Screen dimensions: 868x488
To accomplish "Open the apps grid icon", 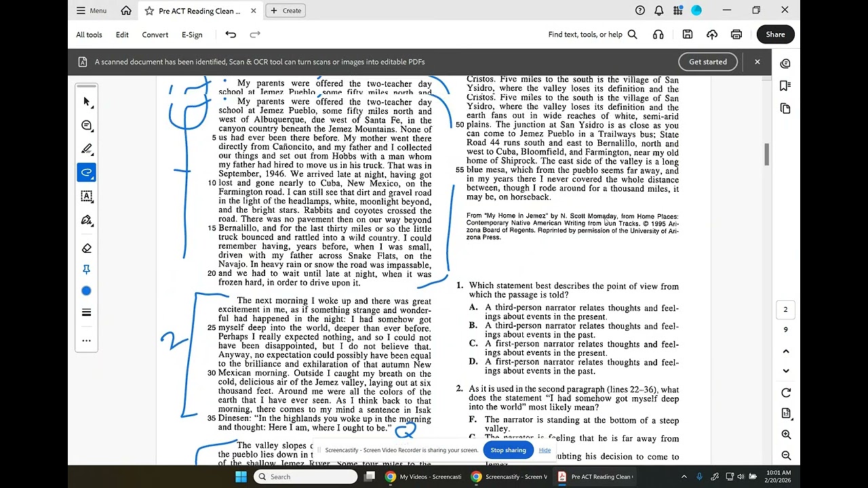I will pos(678,10).
